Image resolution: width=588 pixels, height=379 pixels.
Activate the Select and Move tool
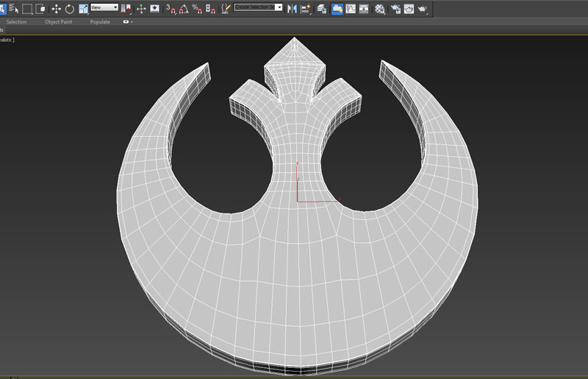point(56,9)
